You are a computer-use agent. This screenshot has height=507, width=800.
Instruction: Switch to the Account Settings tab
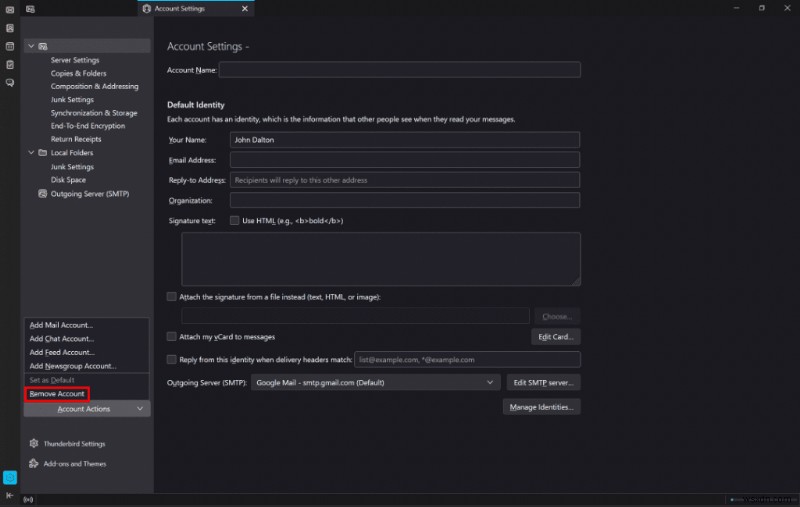click(x=196, y=9)
